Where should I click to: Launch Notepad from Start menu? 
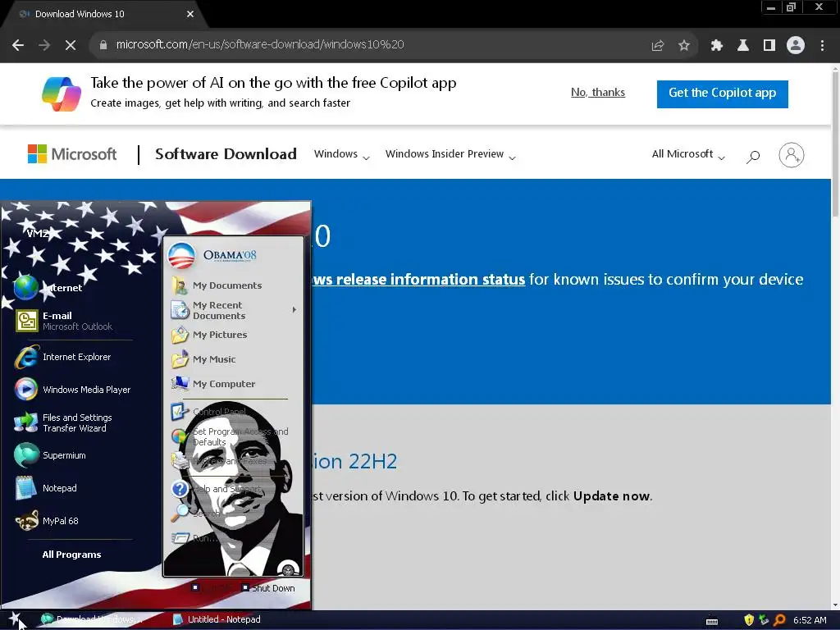[46, 488]
